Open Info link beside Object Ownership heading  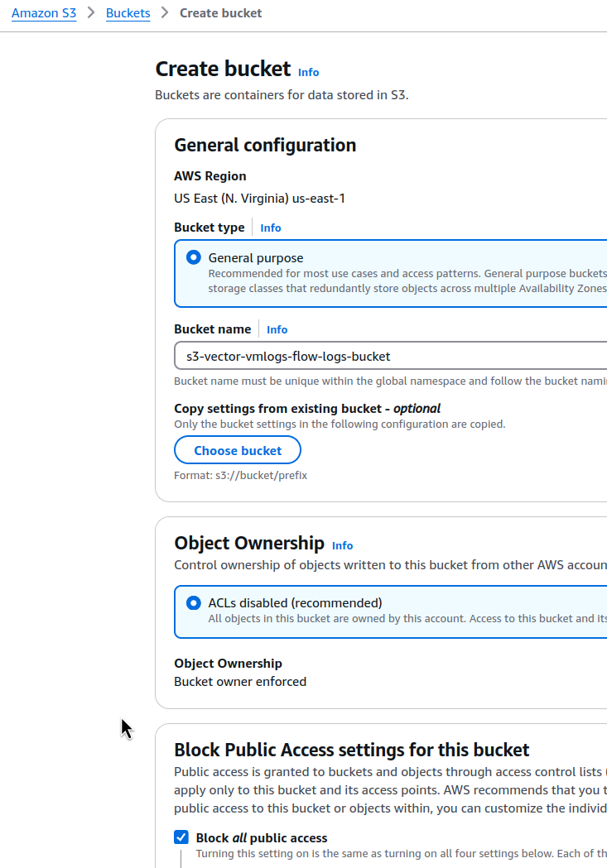click(x=342, y=545)
